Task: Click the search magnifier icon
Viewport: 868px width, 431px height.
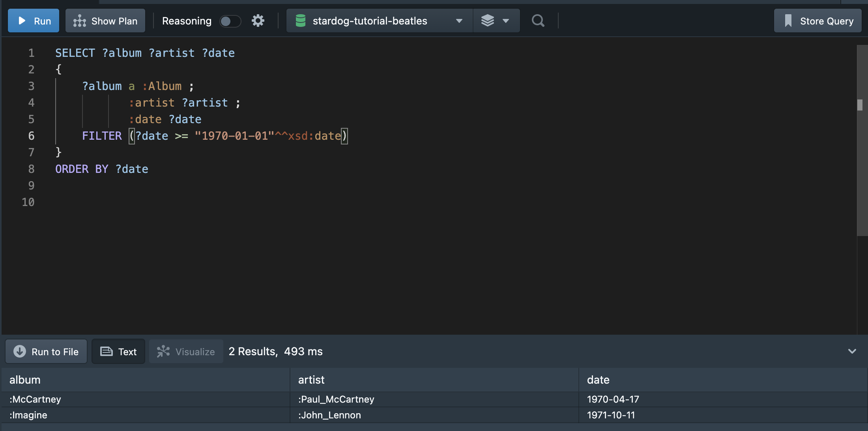Action: pyautogui.click(x=538, y=21)
